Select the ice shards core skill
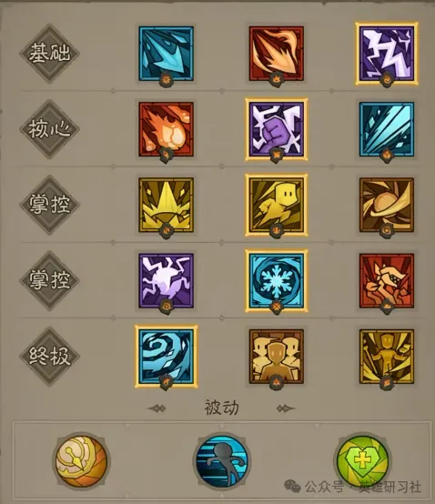This screenshot has width=435, height=504. 387,129
